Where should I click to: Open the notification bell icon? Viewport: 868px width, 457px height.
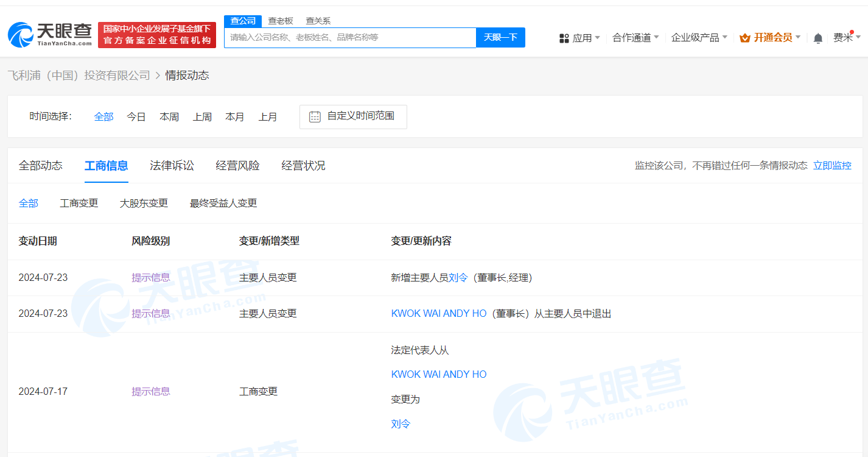(818, 38)
